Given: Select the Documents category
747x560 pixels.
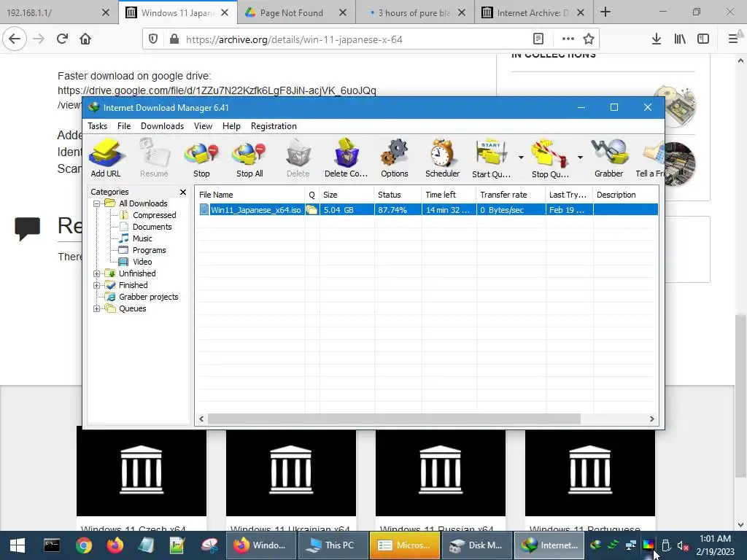Looking at the screenshot, I should 152,227.
